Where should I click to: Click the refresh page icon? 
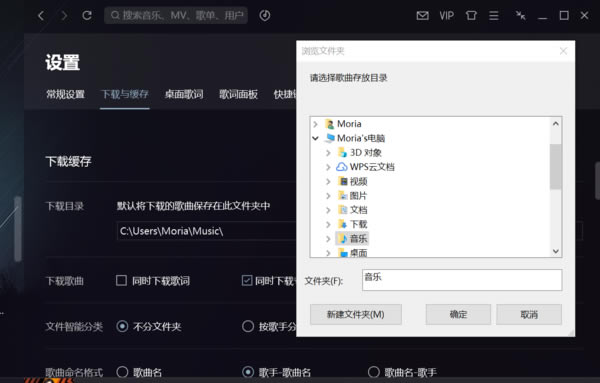pyautogui.click(x=87, y=15)
